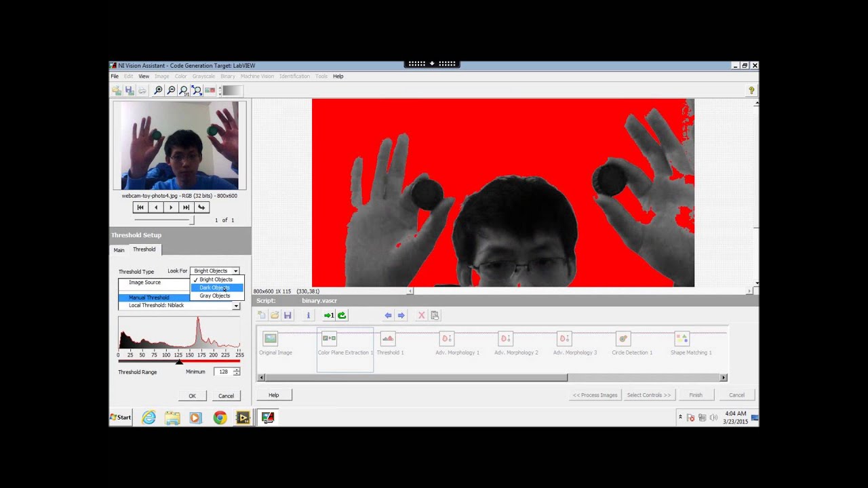Click the Zoom to Fit icon
The width and height of the screenshot is (868, 488).
[x=196, y=90]
